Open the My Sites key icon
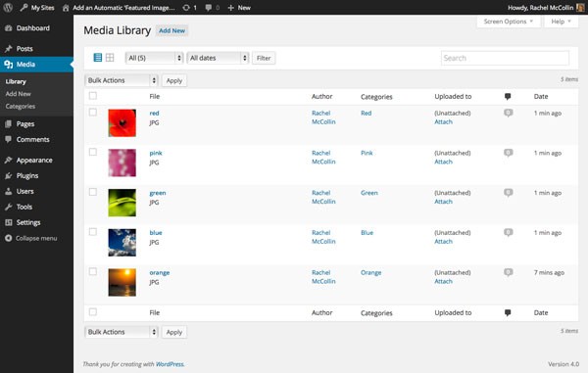Image resolution: width=588 pixels, height=373 pixels. click(x=24, y=8)
